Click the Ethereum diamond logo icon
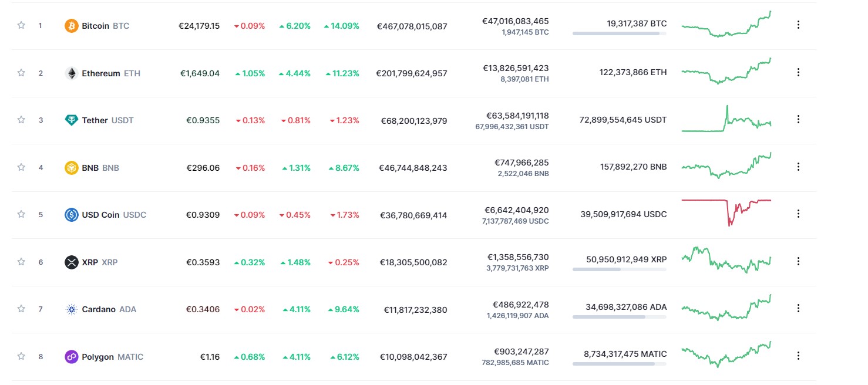 (x=71, y=73)
